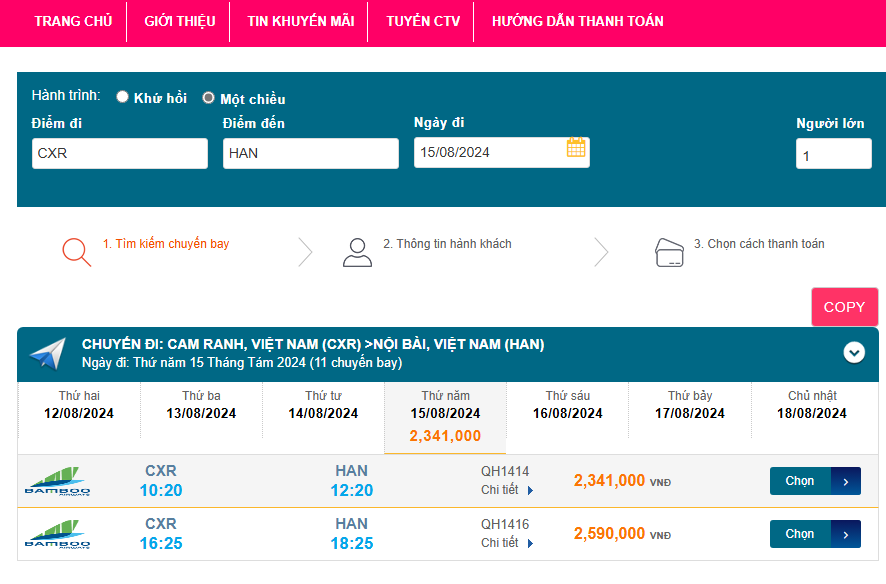
Task: Click Bamboo Airways logo for flight QH1416
Action: tap(58, 534)
